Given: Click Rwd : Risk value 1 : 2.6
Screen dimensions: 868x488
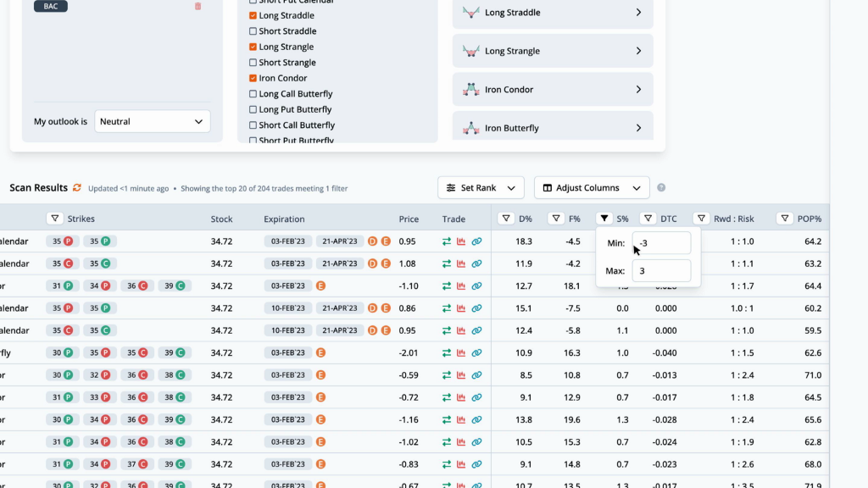Looking at the screenshot, I should point(742,464).
